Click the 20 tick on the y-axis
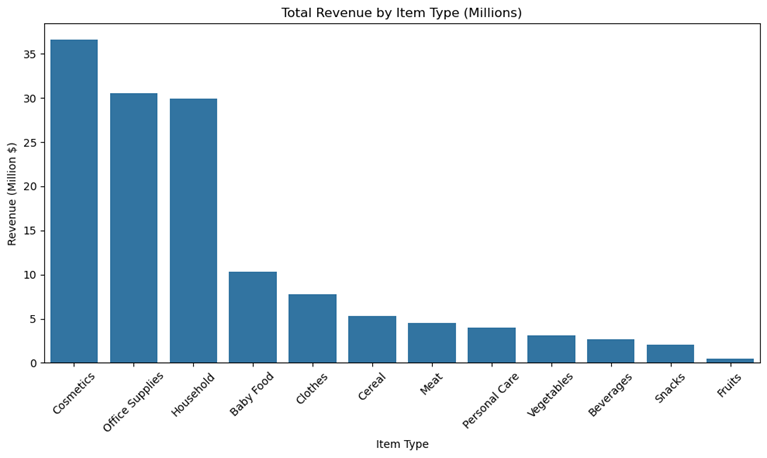 [30, 186]
